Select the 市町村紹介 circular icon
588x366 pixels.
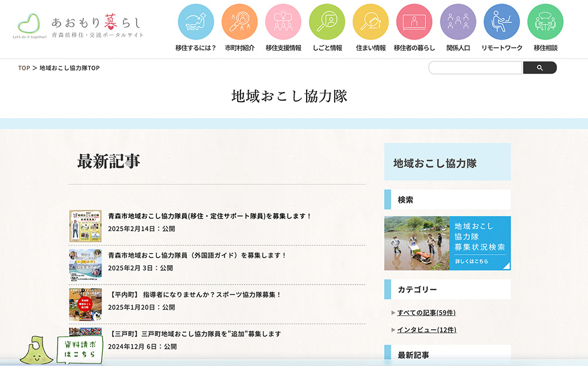pos(239,22)
